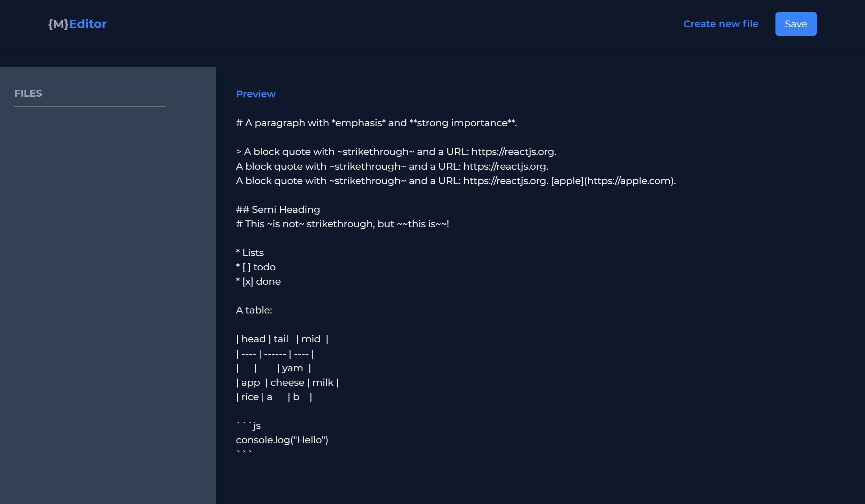Click the '* Lists' line
The width and height of the screenshot is (865, 504).
(250, 252)
